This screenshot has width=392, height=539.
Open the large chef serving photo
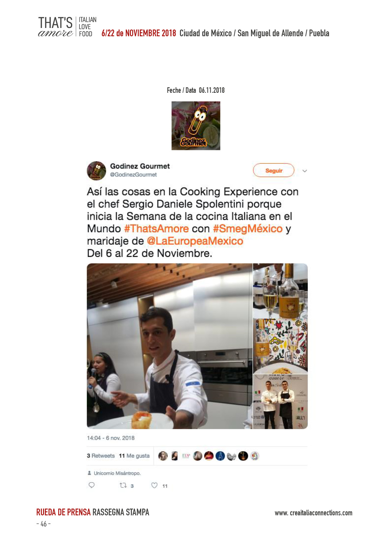tap(170, 346)
